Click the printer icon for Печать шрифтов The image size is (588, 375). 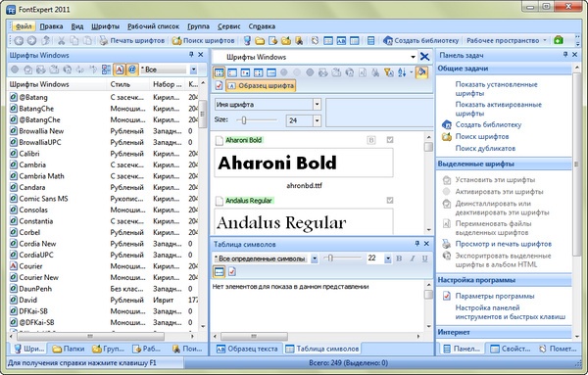103,40
